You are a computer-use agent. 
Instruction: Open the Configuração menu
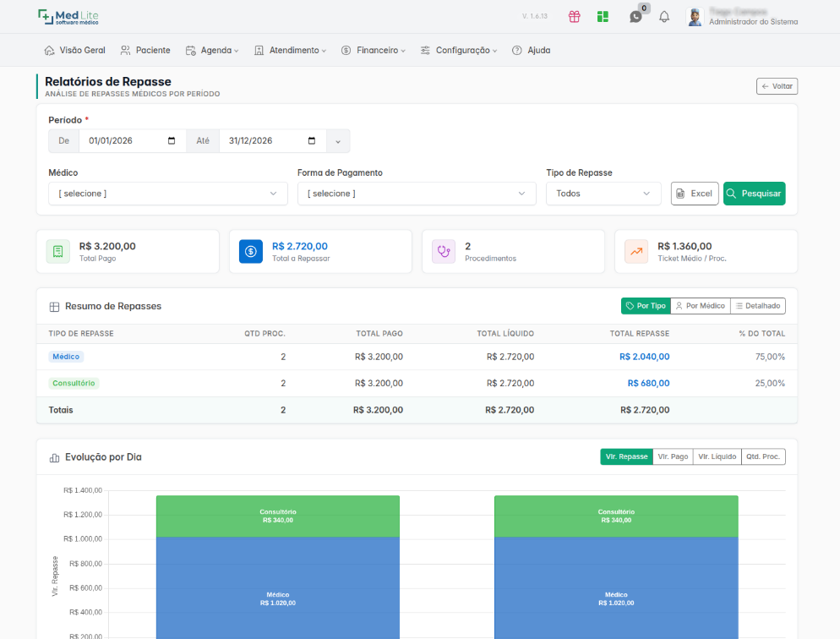[x=459, y=51]
